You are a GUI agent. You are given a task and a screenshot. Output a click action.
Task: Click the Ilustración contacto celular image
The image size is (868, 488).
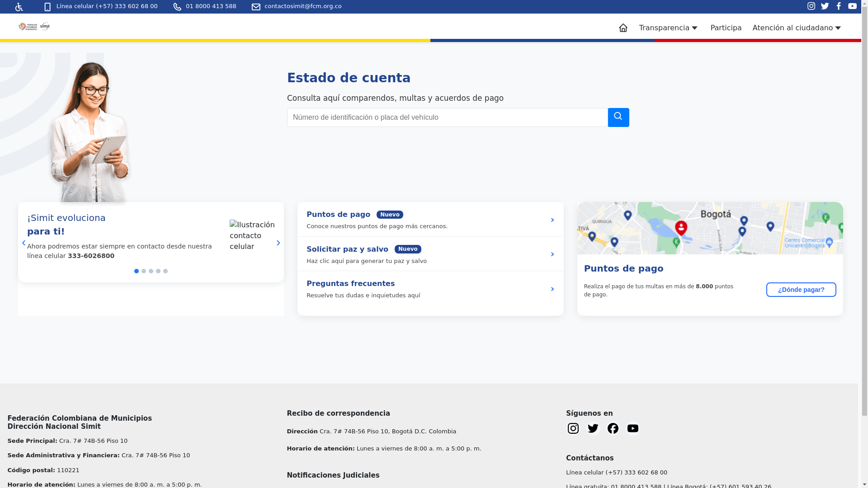tap(252, 236)
